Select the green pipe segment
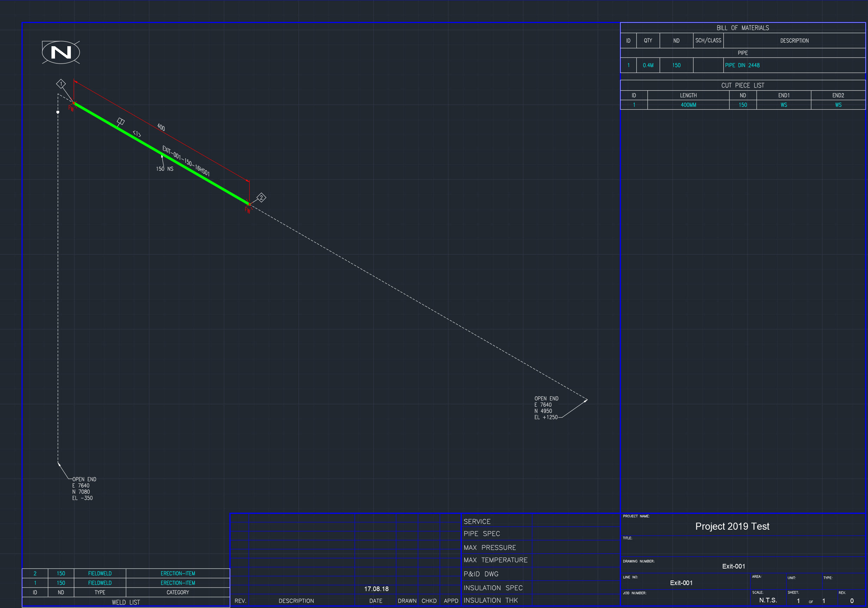Screen dimensions: 868x608 click(161, 153)
